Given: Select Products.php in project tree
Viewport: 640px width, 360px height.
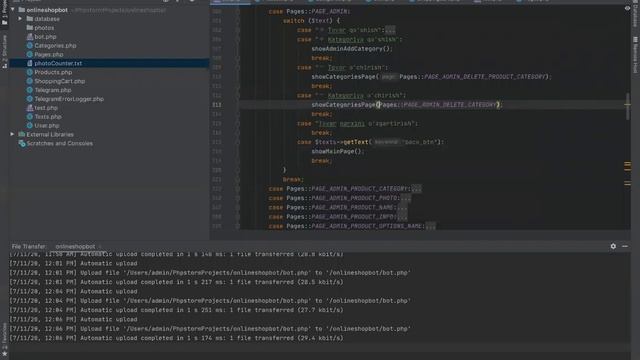Looking at the screenshot, I should tap(53, 72).
